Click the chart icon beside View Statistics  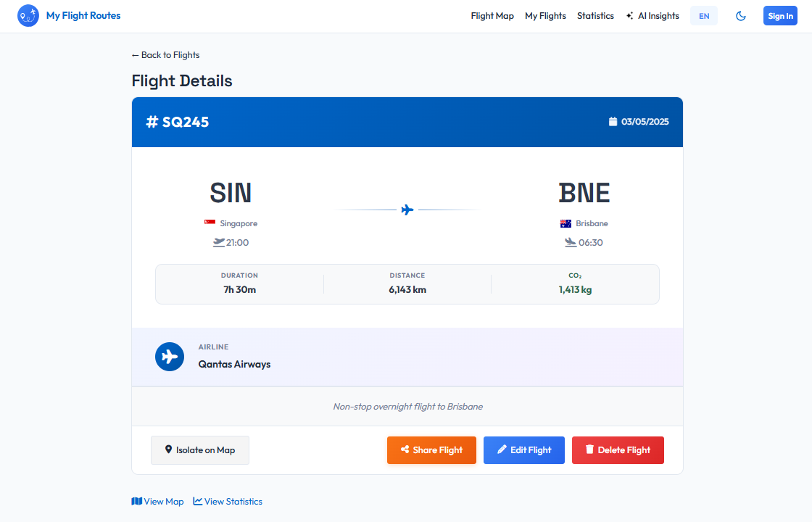pos(197,501)
